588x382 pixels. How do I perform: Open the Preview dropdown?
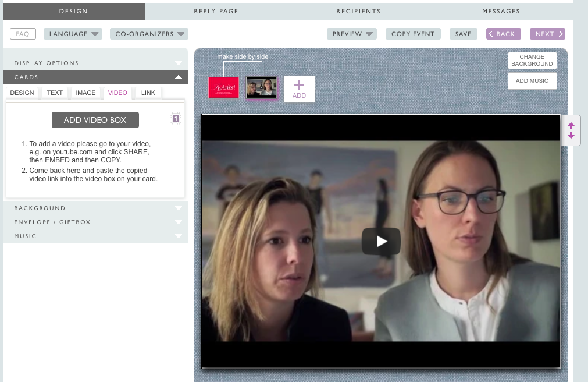coord(352,34)
